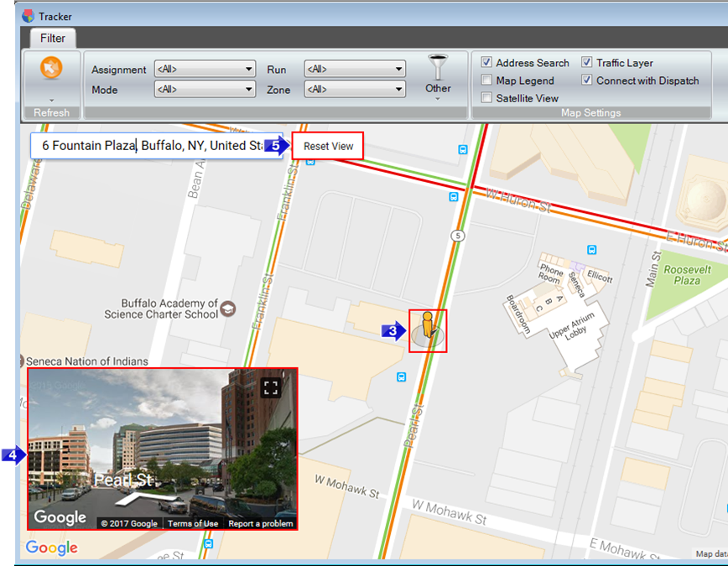Click the Main St label
The height and width of the screenshot is (566, 728).
click(653, 269)
